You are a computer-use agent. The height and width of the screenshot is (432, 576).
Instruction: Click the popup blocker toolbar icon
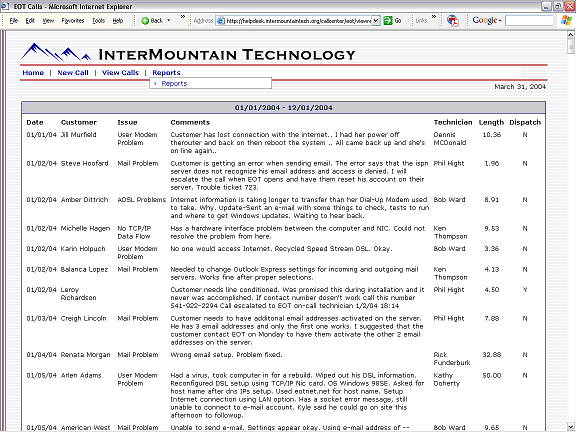point(453,21)
